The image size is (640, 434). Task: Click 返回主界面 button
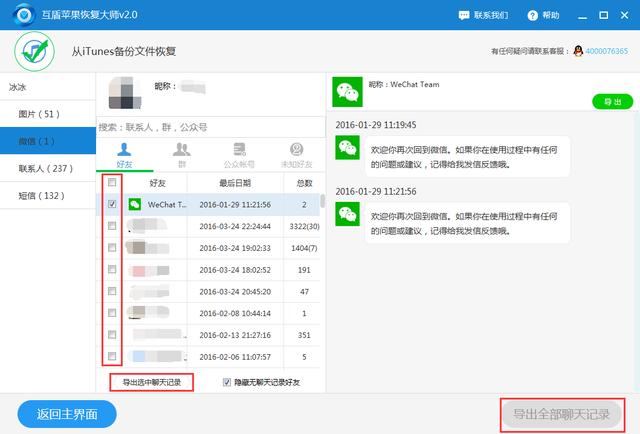pos(67,414)
